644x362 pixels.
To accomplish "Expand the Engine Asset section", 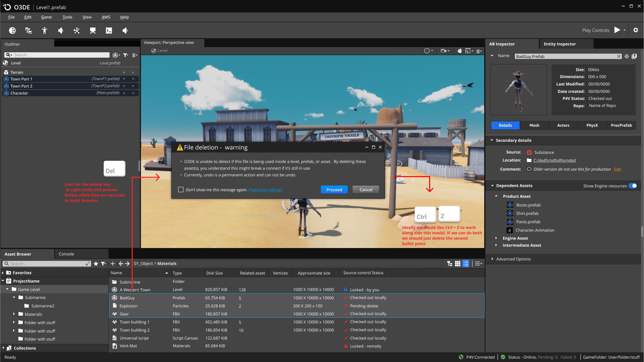I will coord(496,238).
